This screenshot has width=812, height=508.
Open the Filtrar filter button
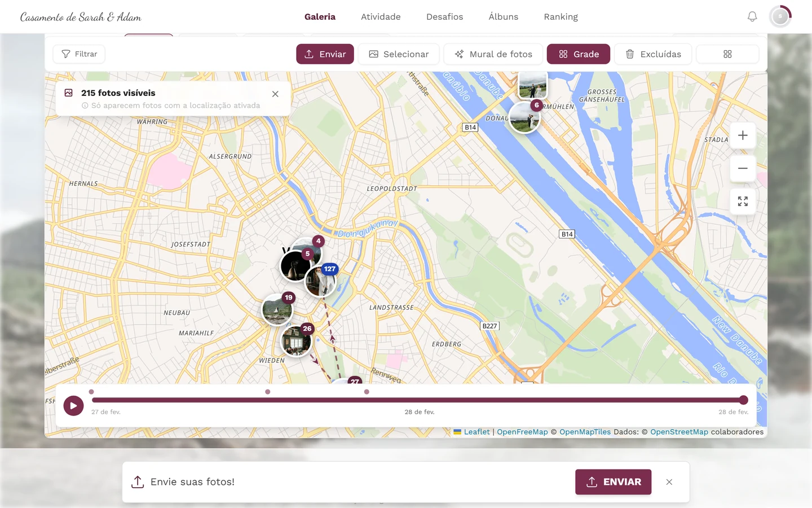79,54
